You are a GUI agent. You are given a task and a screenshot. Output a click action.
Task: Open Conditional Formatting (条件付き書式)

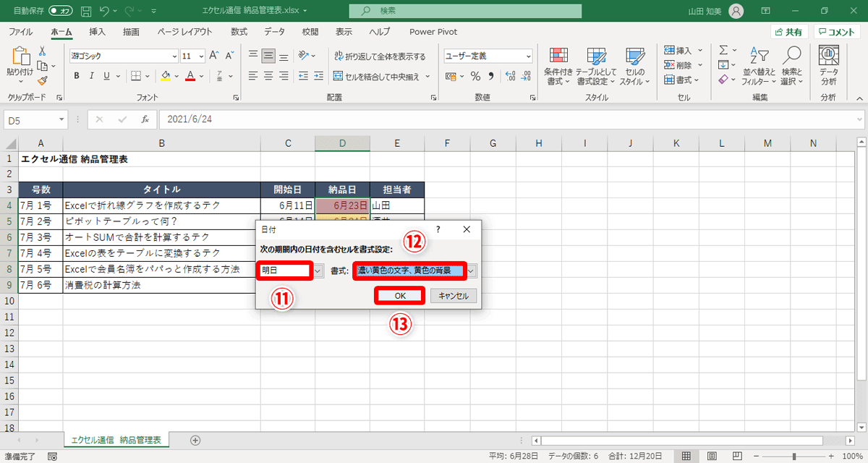[558, 67]
